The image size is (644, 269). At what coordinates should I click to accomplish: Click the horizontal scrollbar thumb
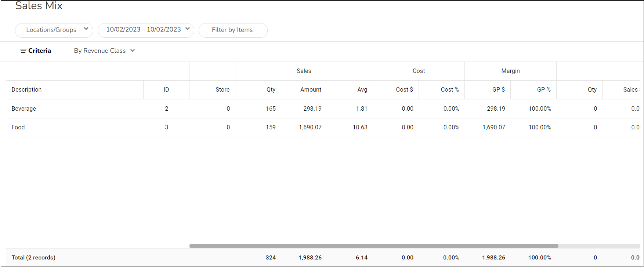click(373, 246)
